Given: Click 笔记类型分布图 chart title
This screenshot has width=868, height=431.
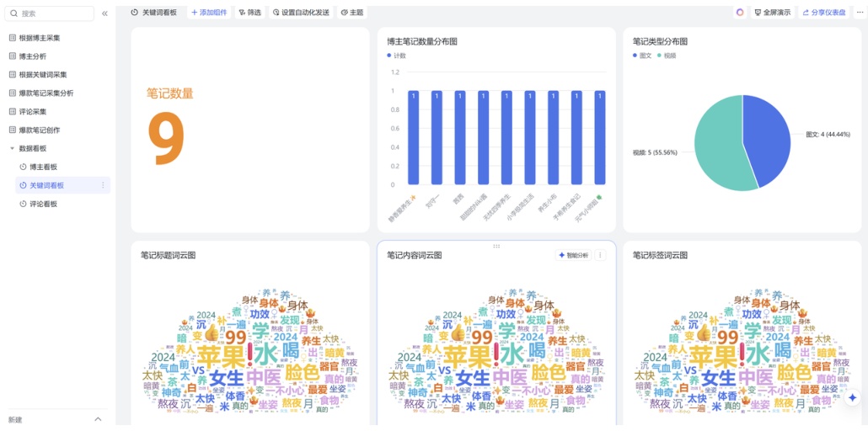Looking at the screenshot, I should coord(660,41).
